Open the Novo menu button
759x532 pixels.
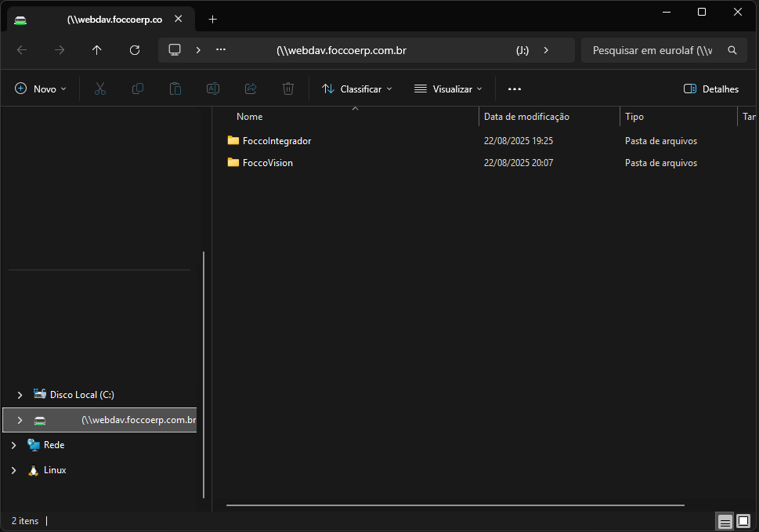(41, 89)
